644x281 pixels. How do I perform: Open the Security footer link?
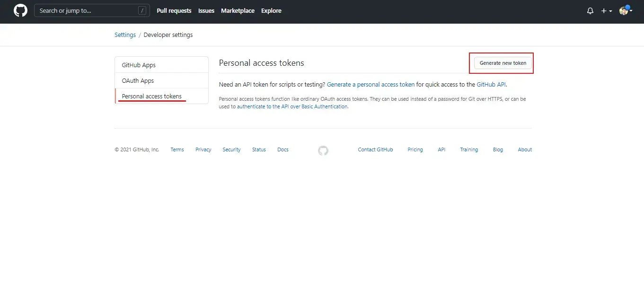231,149
